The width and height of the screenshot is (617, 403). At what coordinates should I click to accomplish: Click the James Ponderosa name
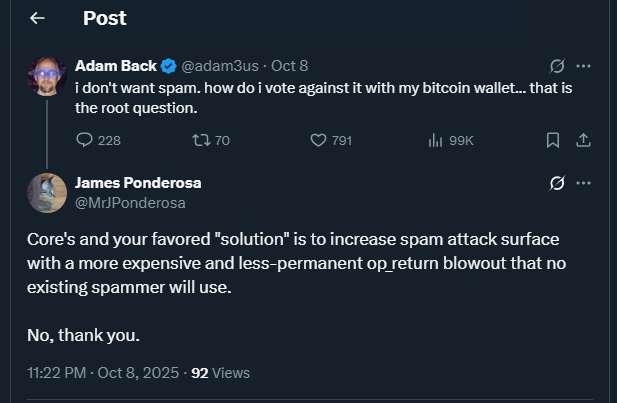click(138, 183)
